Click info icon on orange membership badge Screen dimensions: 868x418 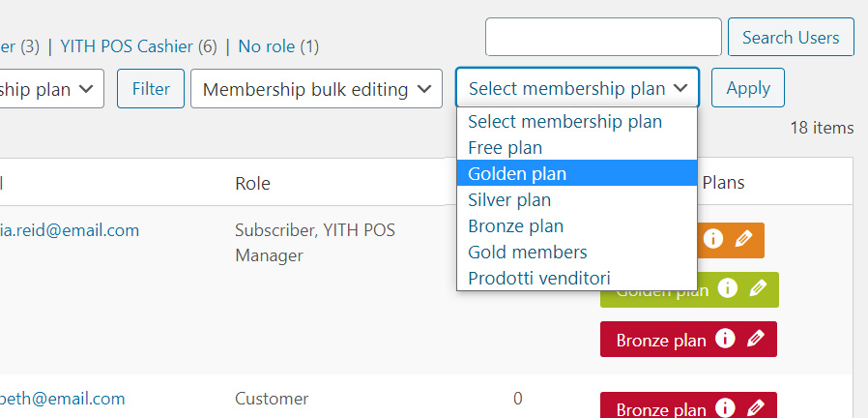pyautogui.click(x=713, y=239)
